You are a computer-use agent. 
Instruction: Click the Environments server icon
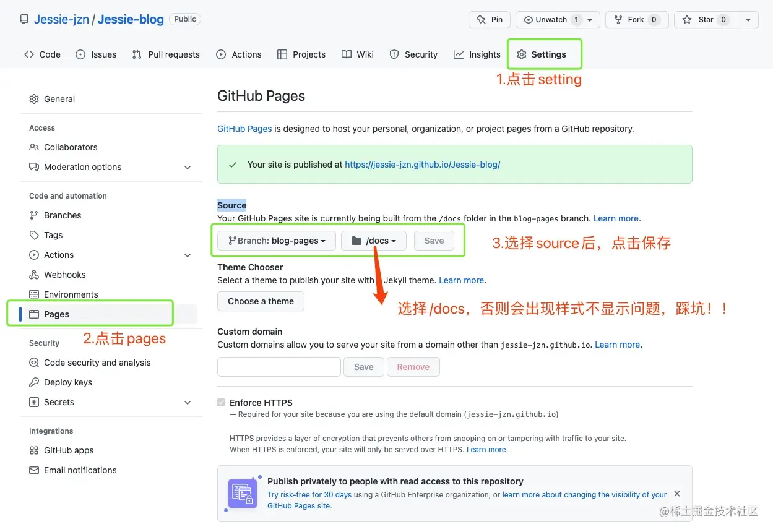click(x=34, y=294)
